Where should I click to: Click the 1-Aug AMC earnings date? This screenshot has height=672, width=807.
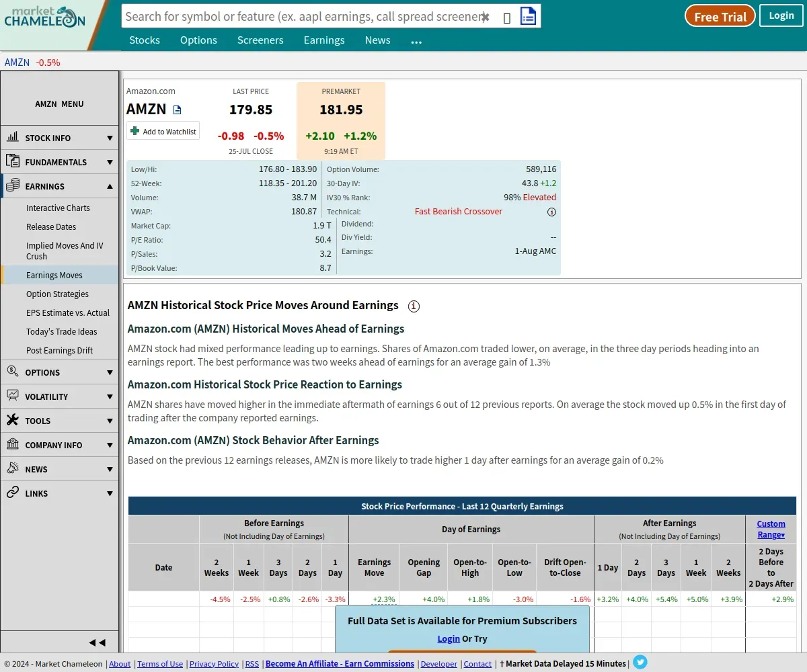click(x=535, y=251)
